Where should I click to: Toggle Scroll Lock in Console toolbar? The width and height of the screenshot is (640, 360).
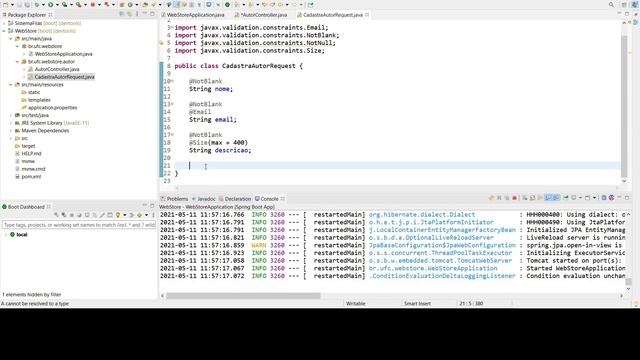tap(532, 198)
